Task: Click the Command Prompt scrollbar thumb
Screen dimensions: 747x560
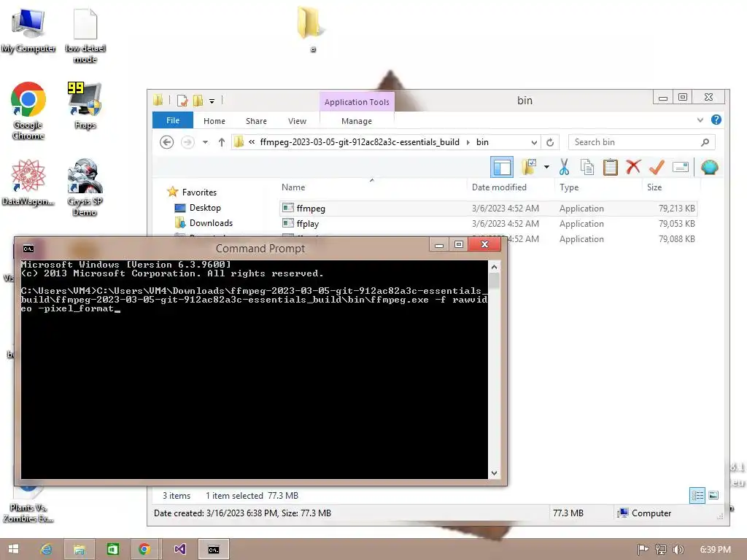Action: point(494,281)
